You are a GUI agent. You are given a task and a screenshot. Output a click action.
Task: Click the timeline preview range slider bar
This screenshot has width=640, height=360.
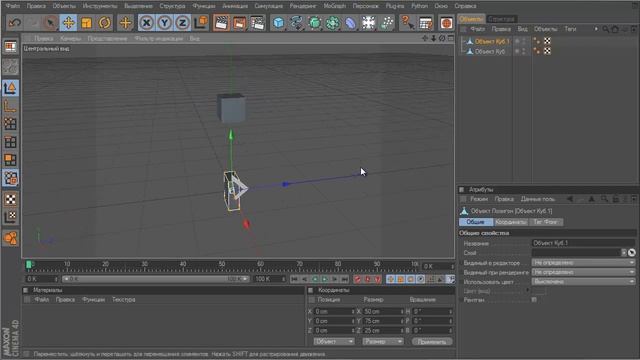[156, 279]
